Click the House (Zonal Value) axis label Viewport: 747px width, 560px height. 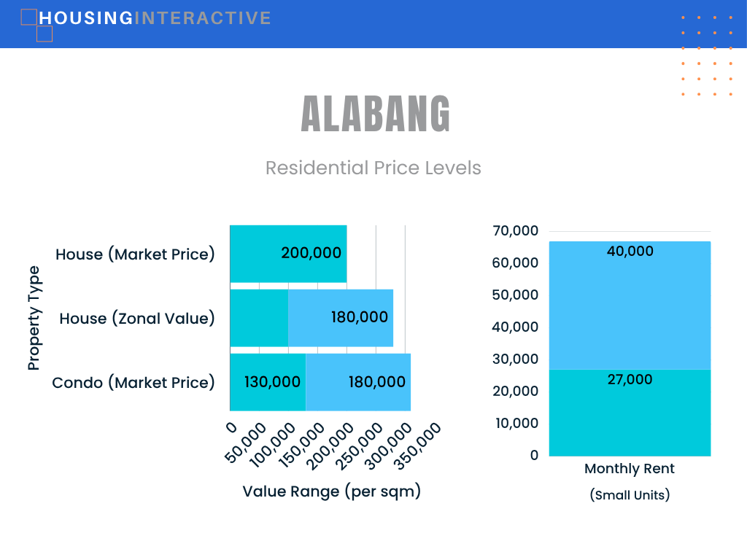137,318
